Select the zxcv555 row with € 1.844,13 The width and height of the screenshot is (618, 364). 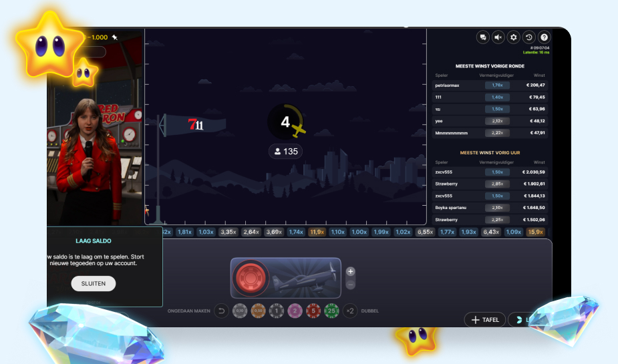(490, 196)
